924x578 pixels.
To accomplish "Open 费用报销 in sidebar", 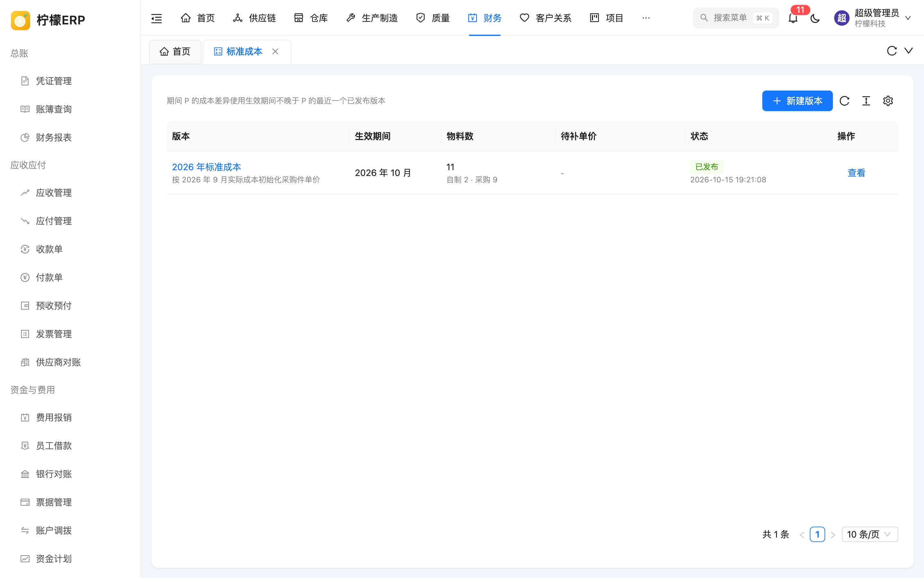I will click(x=54, y=417).
